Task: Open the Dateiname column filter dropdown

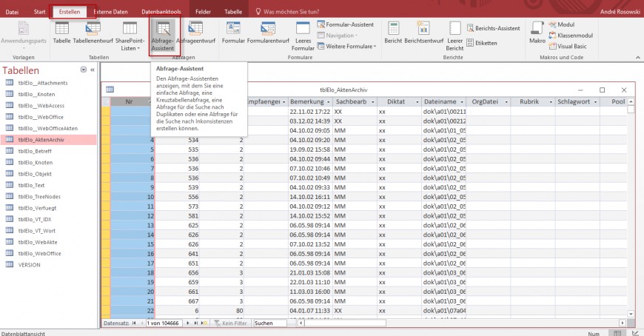Action: (462, 102)
